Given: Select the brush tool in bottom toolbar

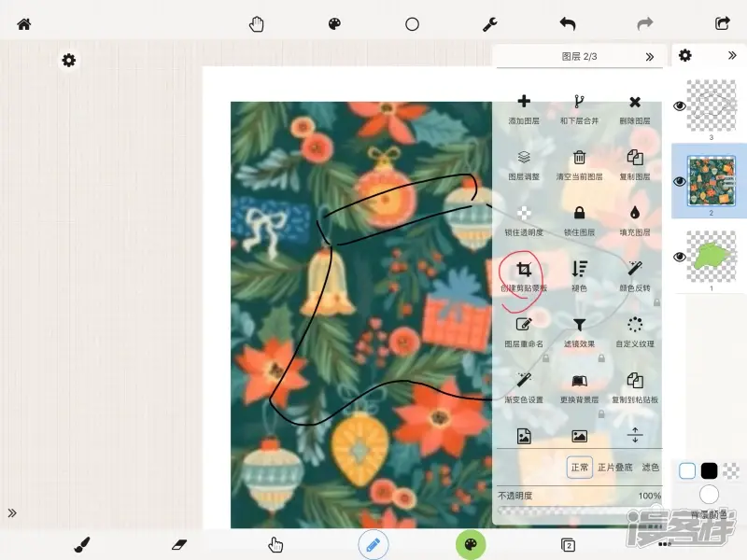Looking at the screenshot, I should (82, 545).
